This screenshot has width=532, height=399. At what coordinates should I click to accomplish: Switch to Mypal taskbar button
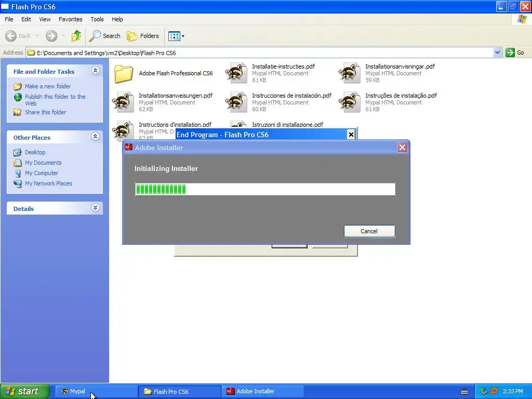96,391
